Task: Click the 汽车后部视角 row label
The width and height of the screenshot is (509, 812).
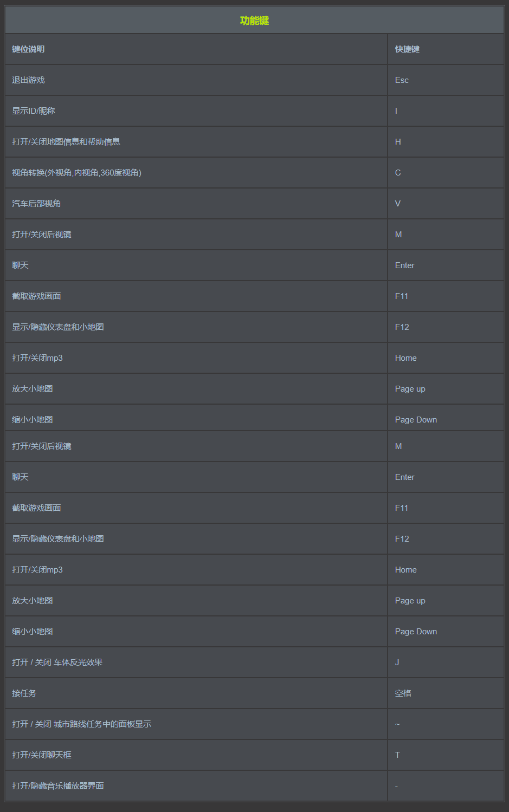Action: [36, 204]
